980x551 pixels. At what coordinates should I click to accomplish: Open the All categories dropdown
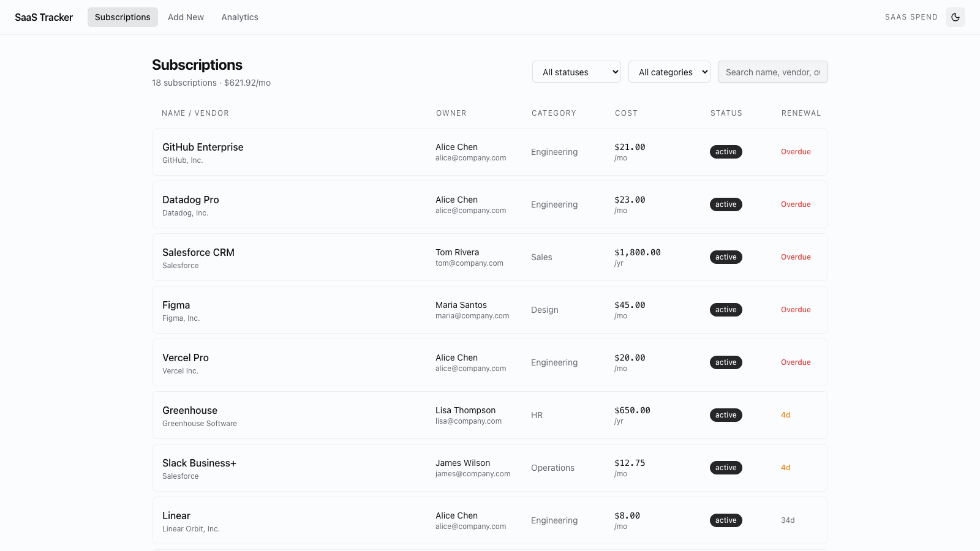[669, 72]
